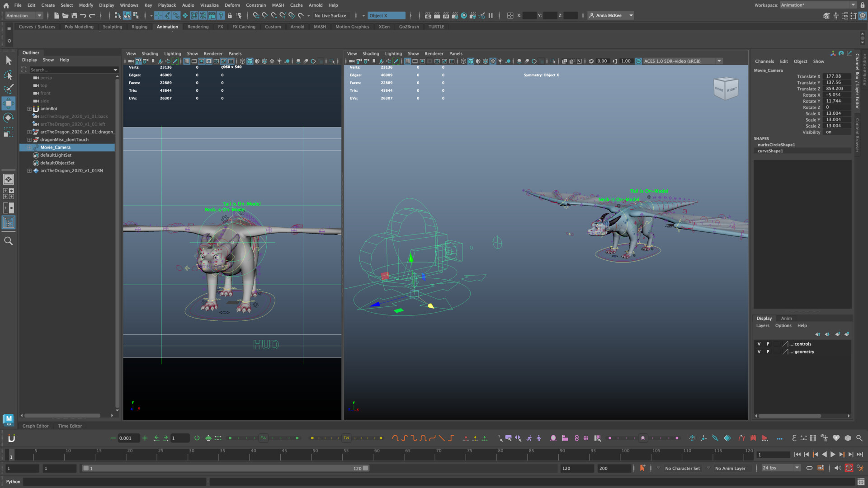868x488 pixels.
Task: Click the animBot U icon on shelf
Action: click(12, 438)
